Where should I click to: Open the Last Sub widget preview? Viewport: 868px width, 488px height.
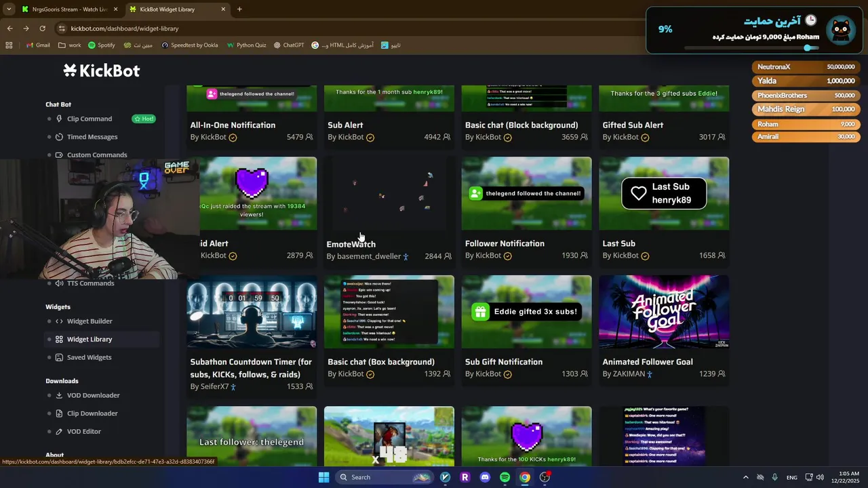664,194
